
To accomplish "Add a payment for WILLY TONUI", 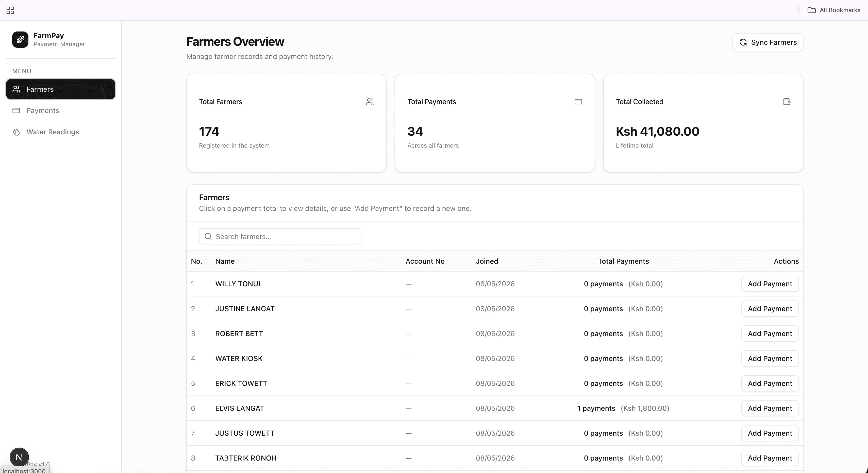I will pos(770,284).
